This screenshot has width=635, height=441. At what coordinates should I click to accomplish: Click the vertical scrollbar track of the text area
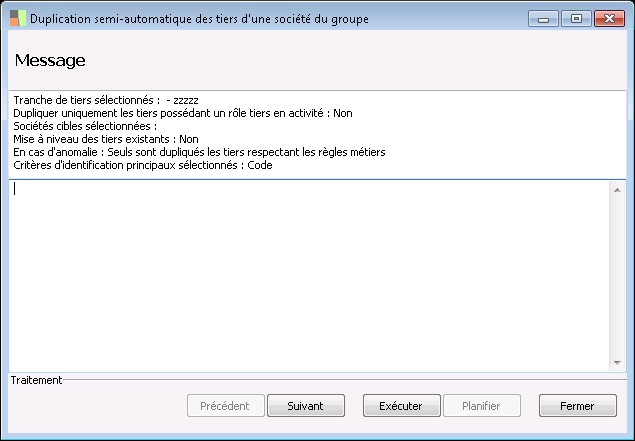pos(618,275)
